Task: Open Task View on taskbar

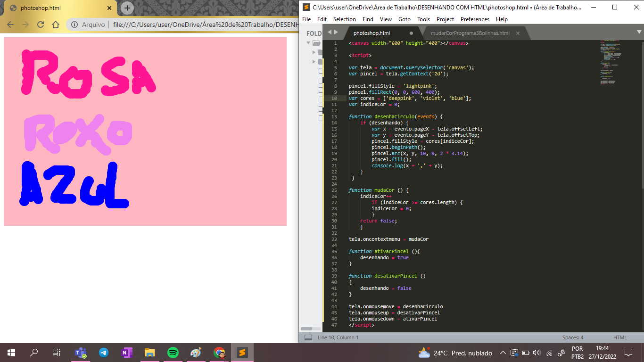Action: [57, 353]
